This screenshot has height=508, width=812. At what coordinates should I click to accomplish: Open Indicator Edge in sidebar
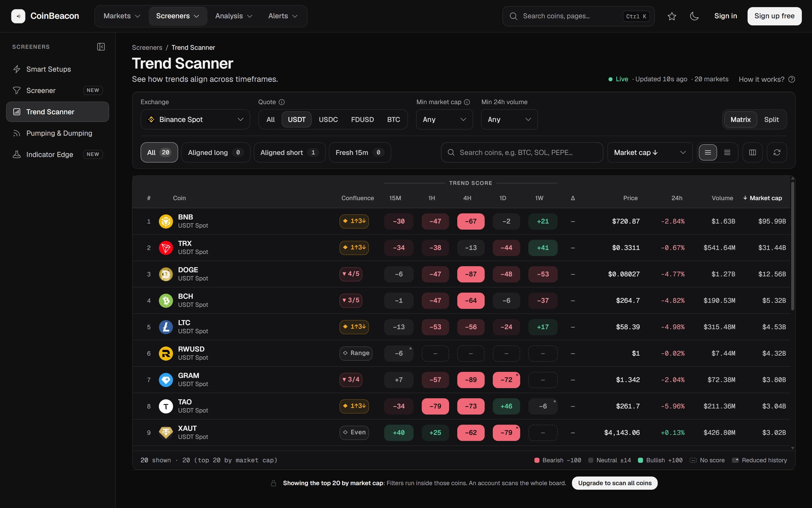pyautogui.click(x=57, y=154)
